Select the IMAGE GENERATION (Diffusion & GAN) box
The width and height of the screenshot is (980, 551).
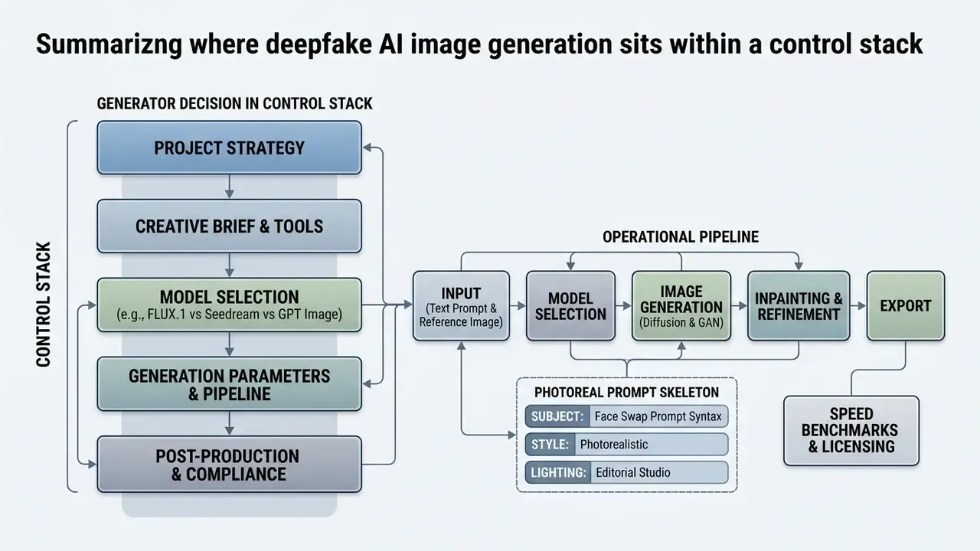681,306
